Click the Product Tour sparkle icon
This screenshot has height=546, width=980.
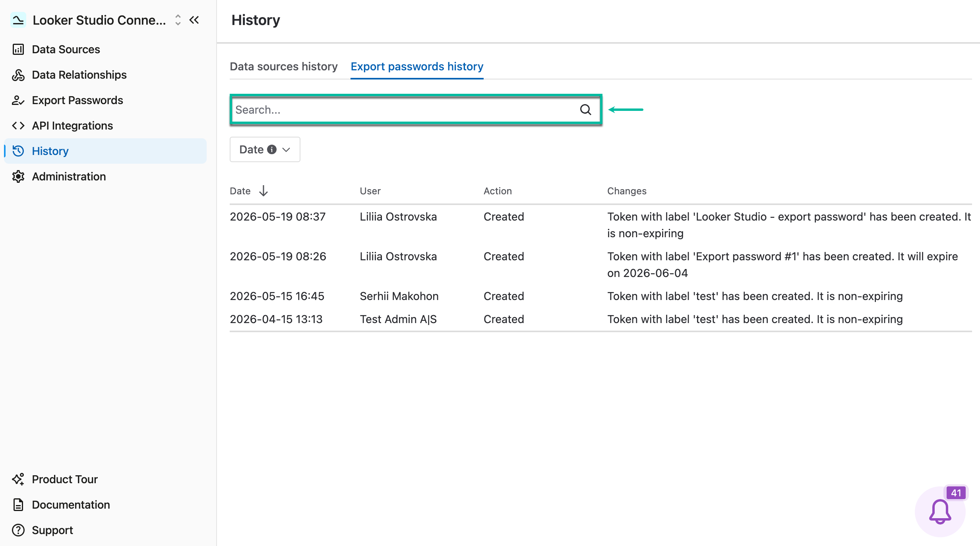pos(18,479)
